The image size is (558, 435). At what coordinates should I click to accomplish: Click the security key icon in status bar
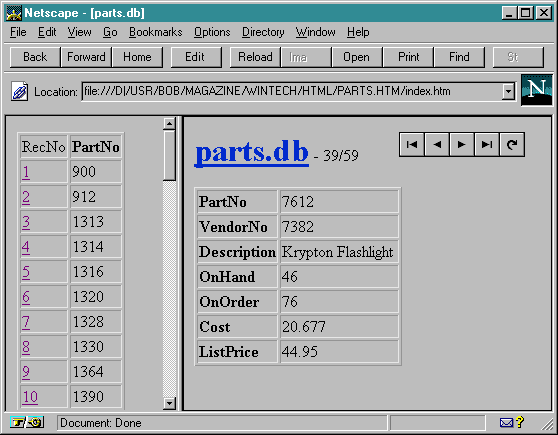coord(27,423)
